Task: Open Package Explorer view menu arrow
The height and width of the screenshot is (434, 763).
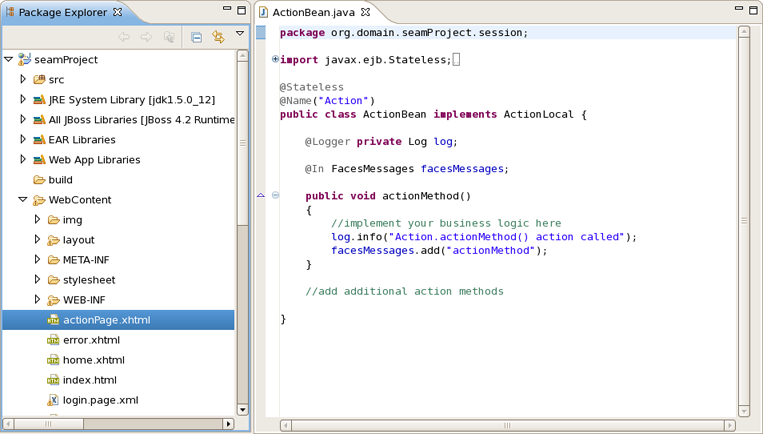Action: tap(240, 34)
